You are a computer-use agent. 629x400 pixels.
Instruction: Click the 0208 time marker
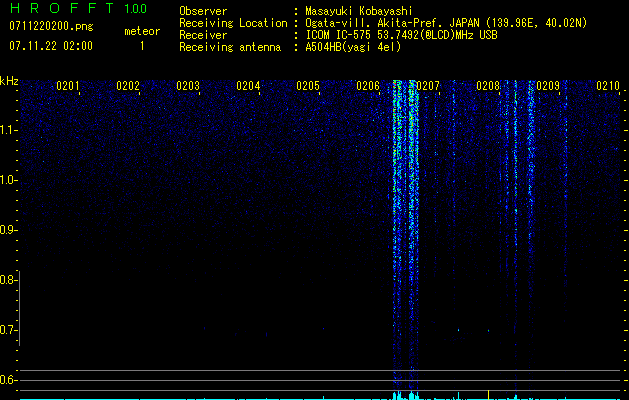(x=488, y=86)
